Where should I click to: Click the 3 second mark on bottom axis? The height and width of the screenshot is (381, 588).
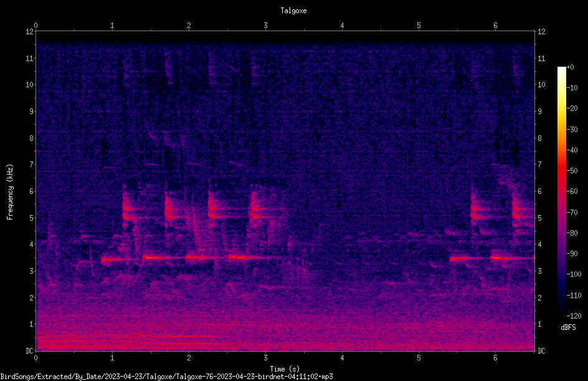pyautogui.click(x=265, y=358)
